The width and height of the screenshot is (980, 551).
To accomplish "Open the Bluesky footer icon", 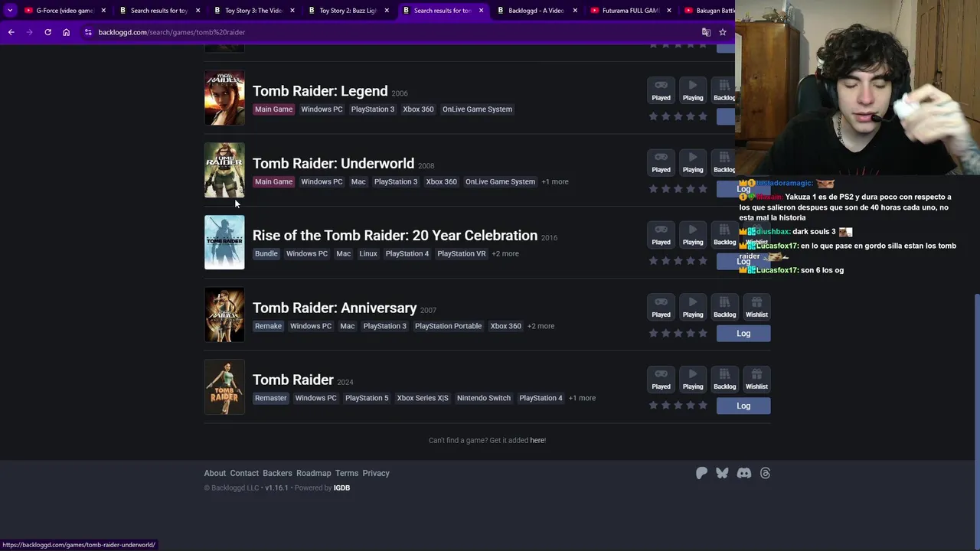I will coord(722,473).
